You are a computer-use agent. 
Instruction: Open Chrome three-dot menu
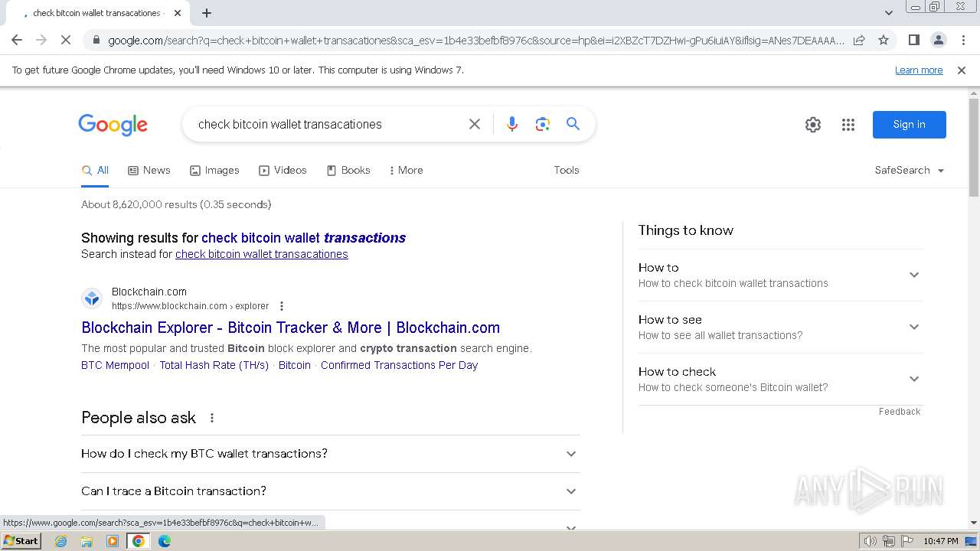tap(963, 40)
